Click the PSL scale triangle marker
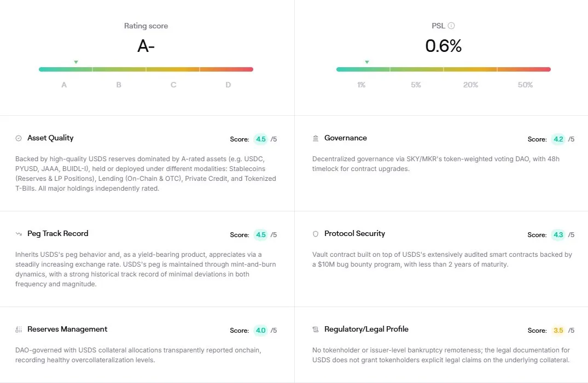Image resolution: width=588 pixels, height=383 pixels. (x=367, y=62)
